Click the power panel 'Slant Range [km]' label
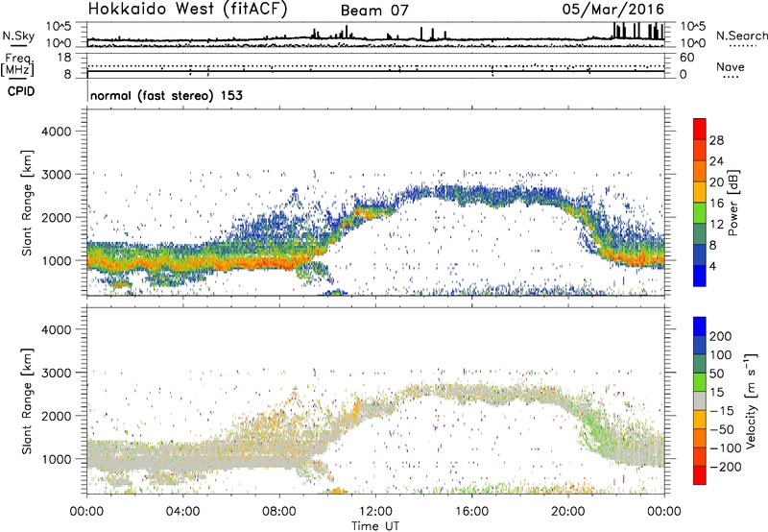Screen dimensions: 768x532 (27, 203)
